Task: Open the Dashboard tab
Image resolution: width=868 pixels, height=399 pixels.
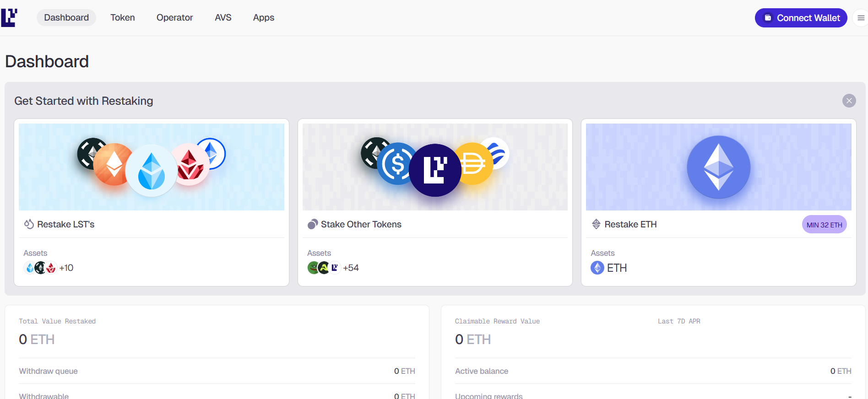Action: (66, 17)
